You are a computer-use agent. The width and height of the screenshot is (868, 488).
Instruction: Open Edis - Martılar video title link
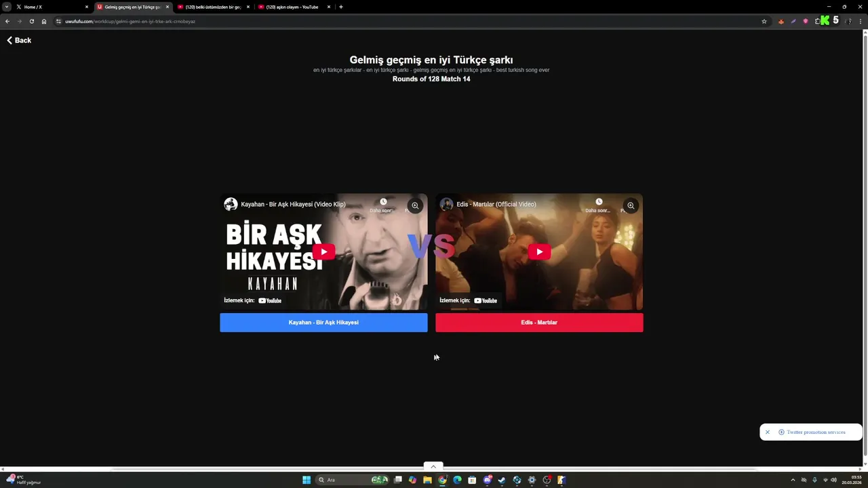(496, 204)
